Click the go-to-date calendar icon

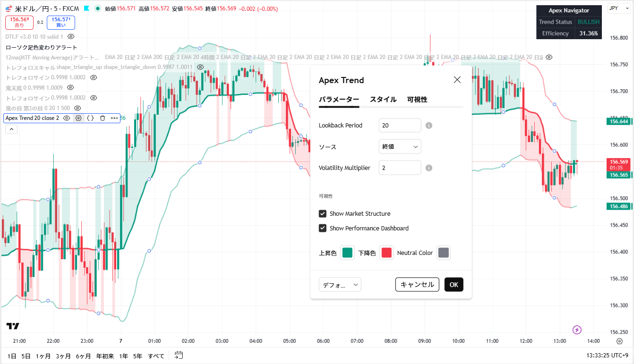point(179,355)
